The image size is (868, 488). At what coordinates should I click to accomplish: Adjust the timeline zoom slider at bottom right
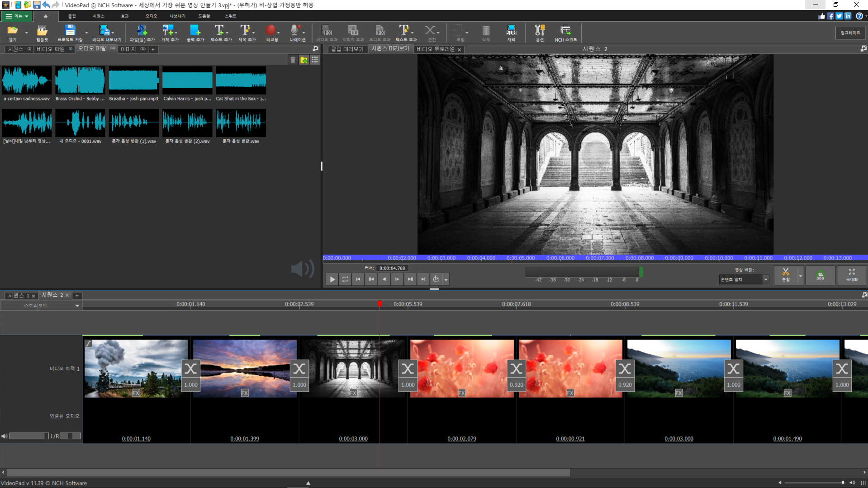click(x=815, y=483)
